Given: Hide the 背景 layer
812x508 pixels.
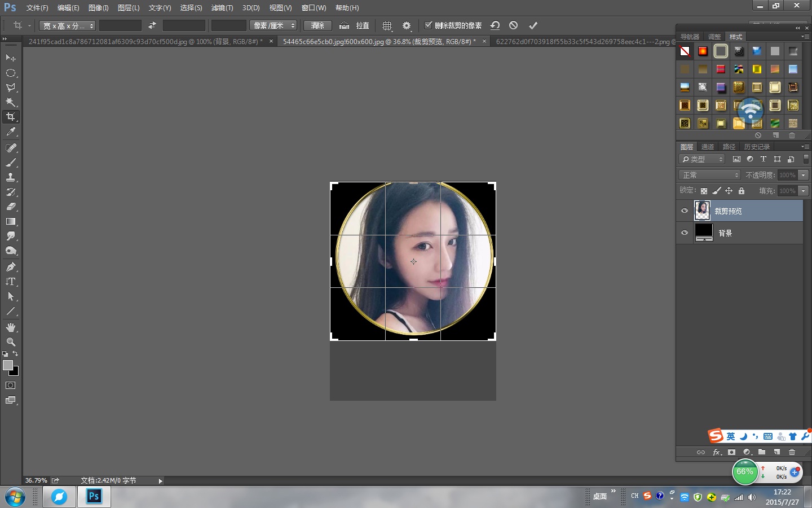Looking at the screenshot, I should coord(685,233).
